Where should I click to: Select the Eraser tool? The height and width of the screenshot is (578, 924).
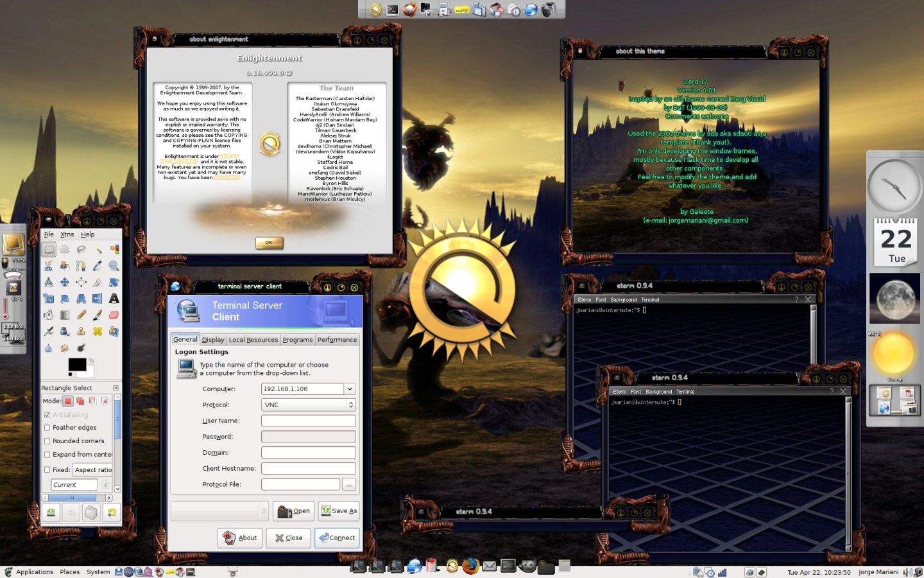coord(114,315)
